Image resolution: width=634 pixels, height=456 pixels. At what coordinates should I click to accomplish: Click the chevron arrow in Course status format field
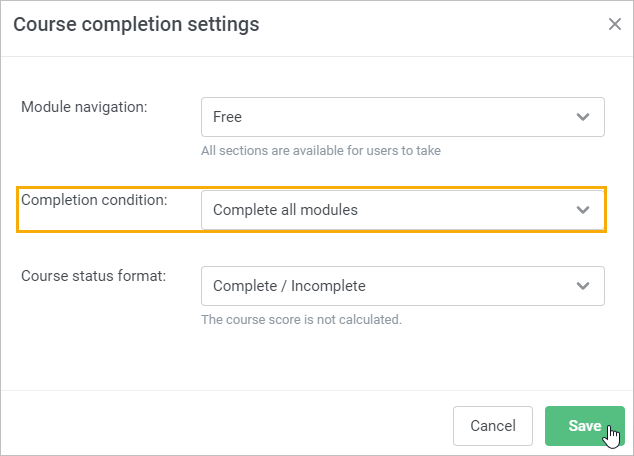(x=583, y=286)
